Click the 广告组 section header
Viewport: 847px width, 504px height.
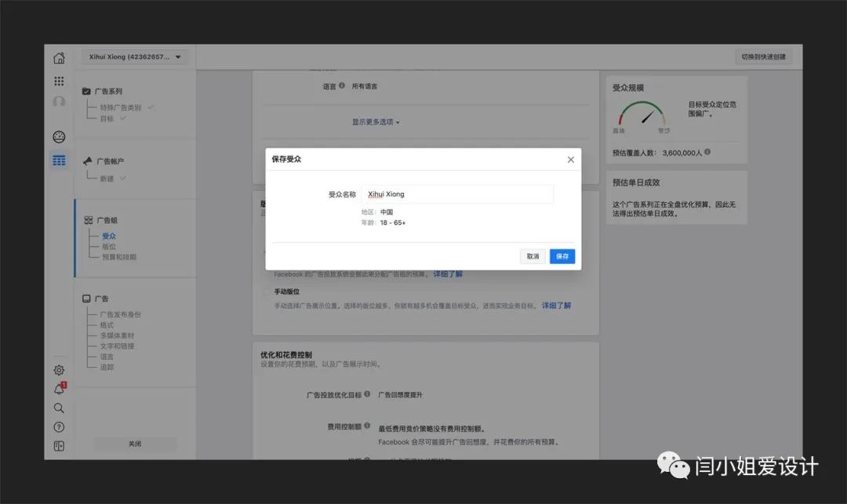107,220
